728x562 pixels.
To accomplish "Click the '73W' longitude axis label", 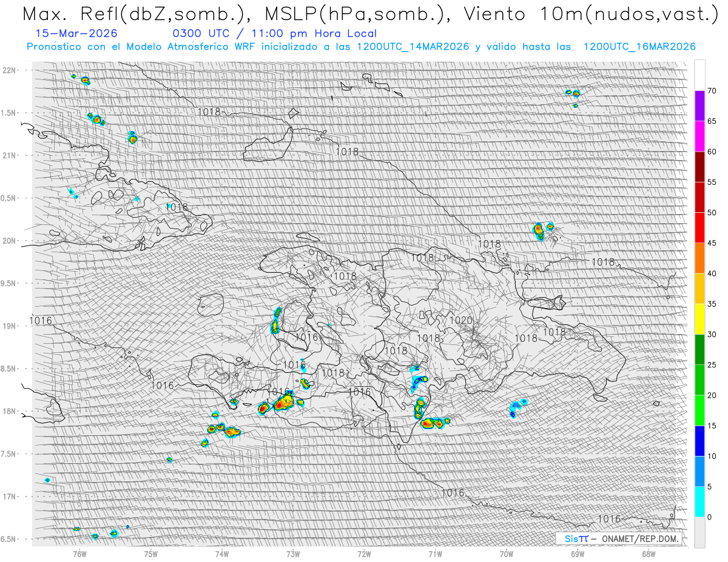I will 293,554.
